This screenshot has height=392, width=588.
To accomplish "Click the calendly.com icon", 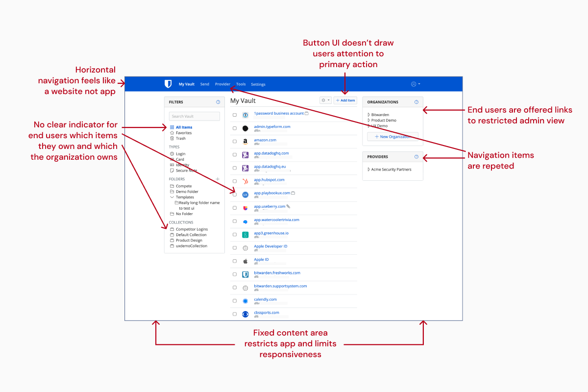I will point(245,301).
